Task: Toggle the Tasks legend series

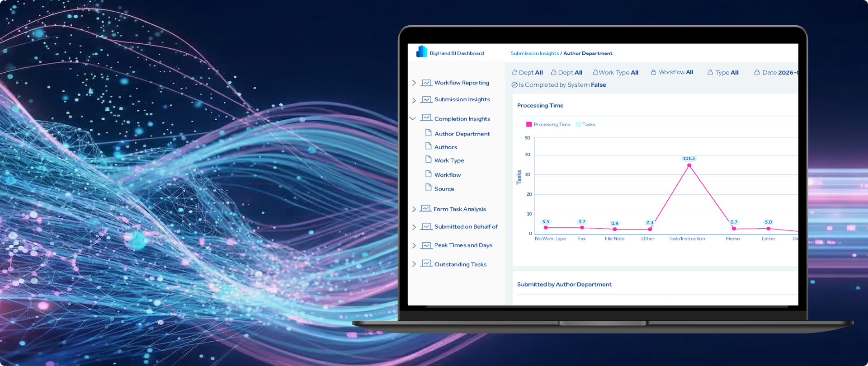Action: [585, 124]
